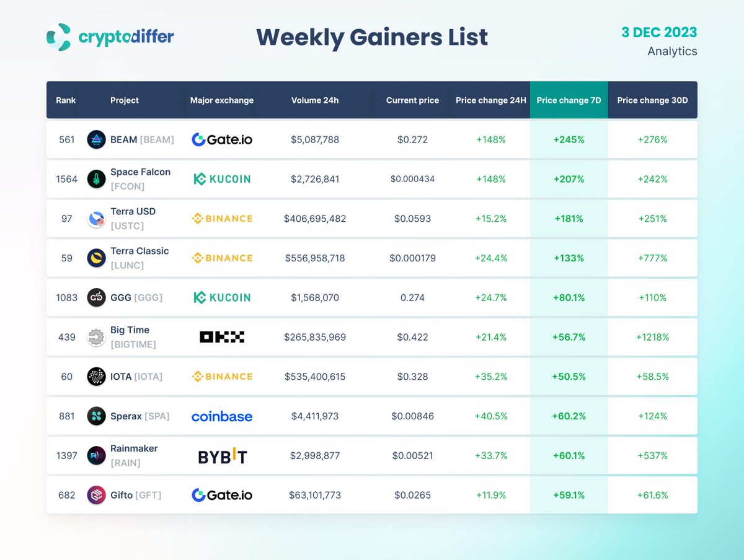Click the KuCoin logo in GGG row
744x560 pixels.
pos(222,297)
